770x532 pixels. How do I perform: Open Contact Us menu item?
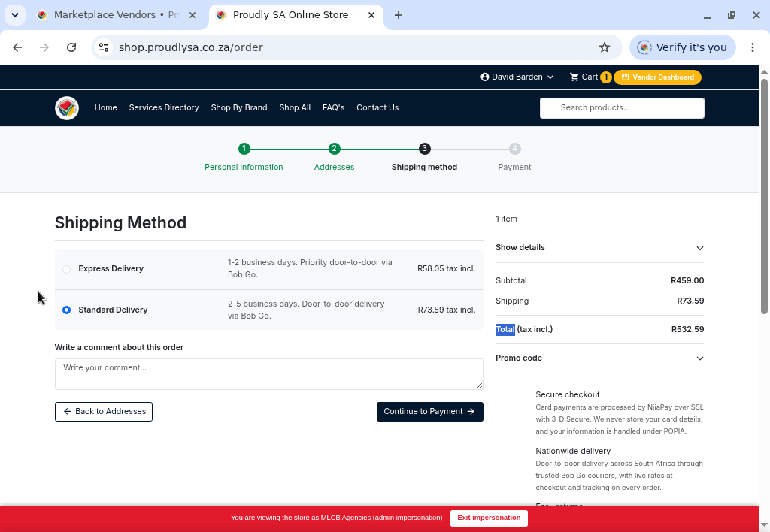click(377, 107)
